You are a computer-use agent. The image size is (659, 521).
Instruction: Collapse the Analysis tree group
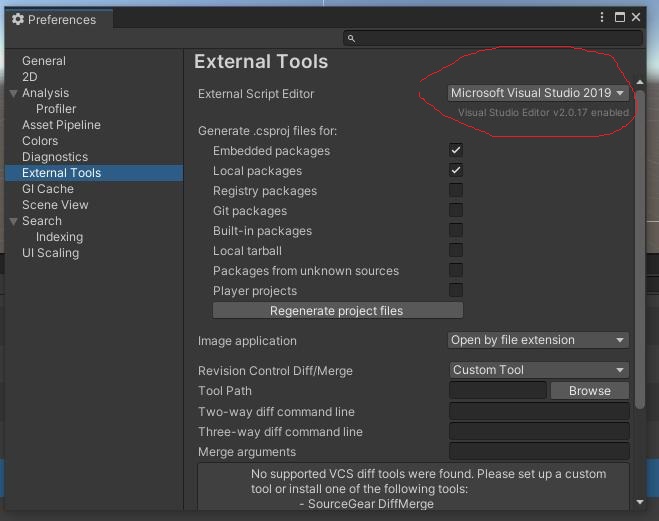pyautogui.click(x=13, y=93)
